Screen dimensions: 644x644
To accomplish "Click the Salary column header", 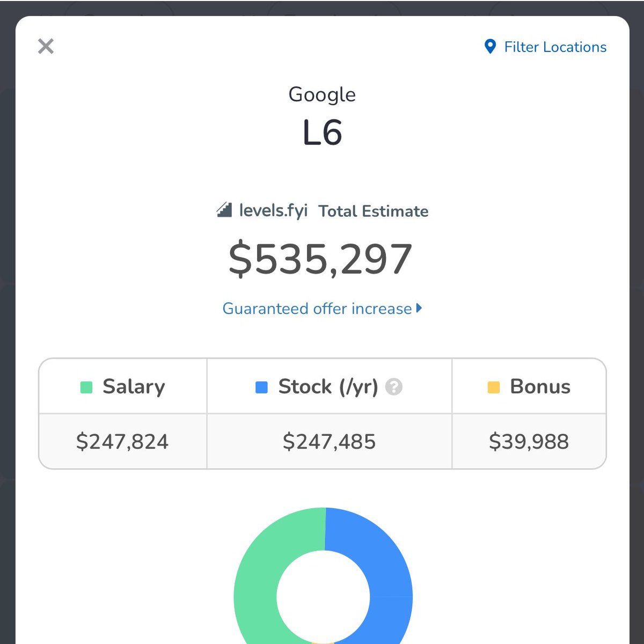I will pyautogui.click(x=123, y=386).
